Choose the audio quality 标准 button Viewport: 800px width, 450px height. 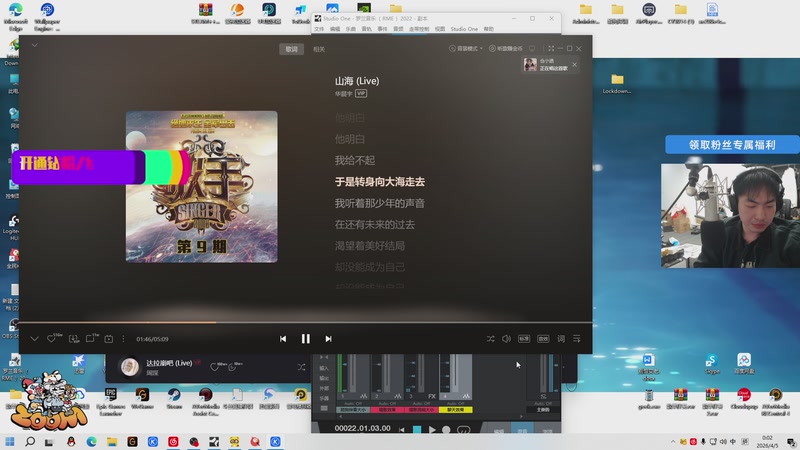point(524,339)
